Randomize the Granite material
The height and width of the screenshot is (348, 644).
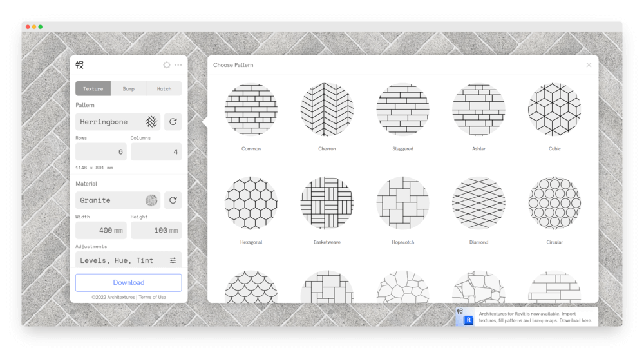click(x=173, y=200)
